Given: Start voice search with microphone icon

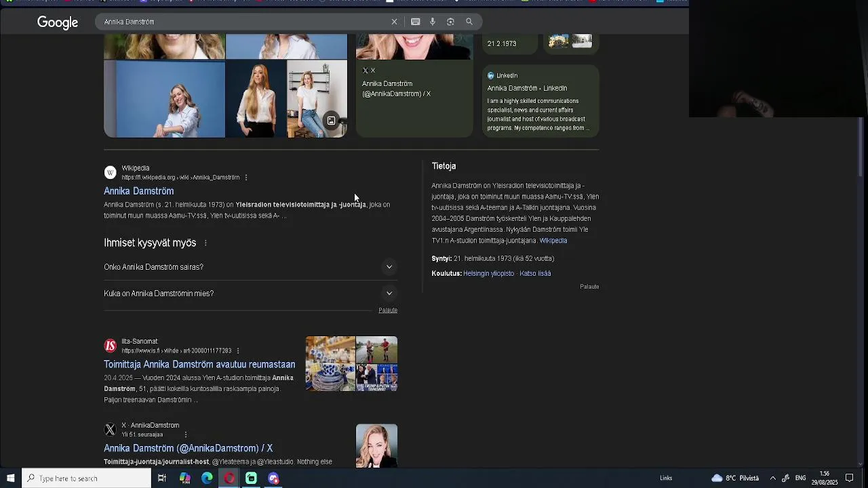Looking at the screenshot, I should 433,22.
